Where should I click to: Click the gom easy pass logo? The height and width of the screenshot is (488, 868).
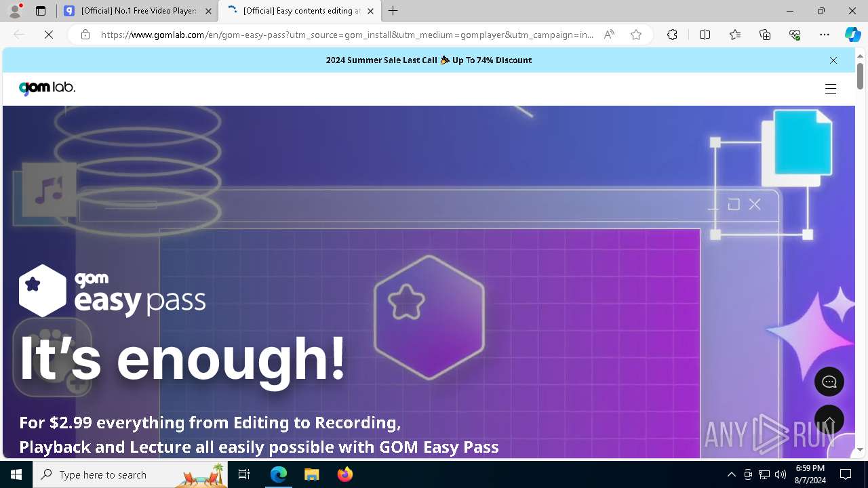112,291
